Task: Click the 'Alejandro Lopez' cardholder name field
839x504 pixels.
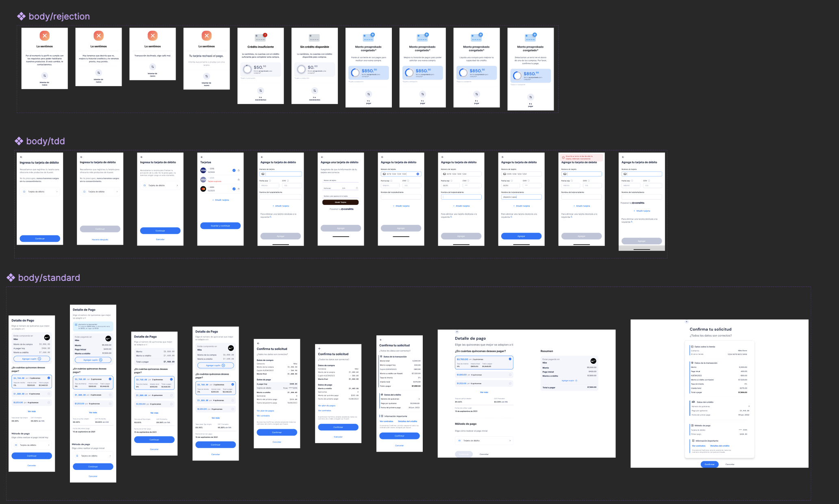Action: point(521,197)
